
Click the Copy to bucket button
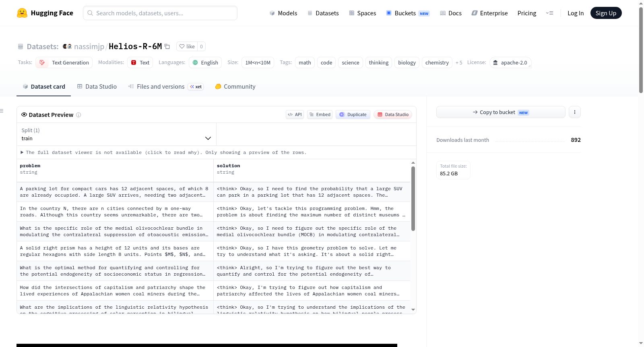tap(501, 112)
